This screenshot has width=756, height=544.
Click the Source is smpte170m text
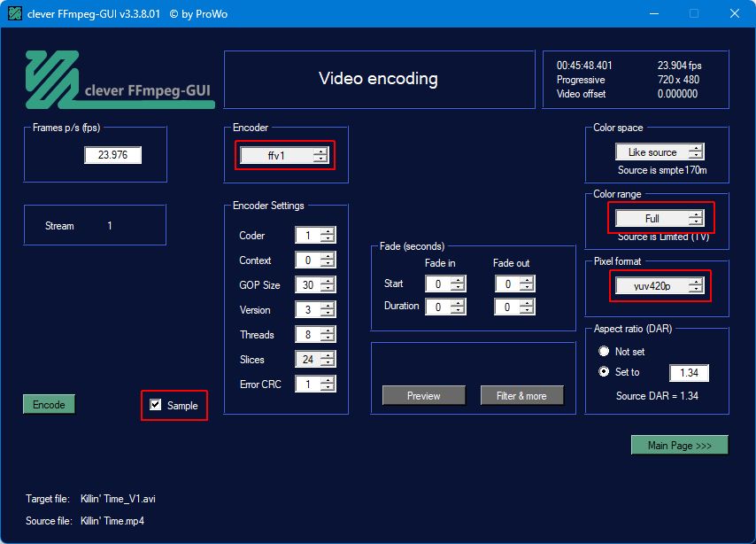[x=662, y=170]
